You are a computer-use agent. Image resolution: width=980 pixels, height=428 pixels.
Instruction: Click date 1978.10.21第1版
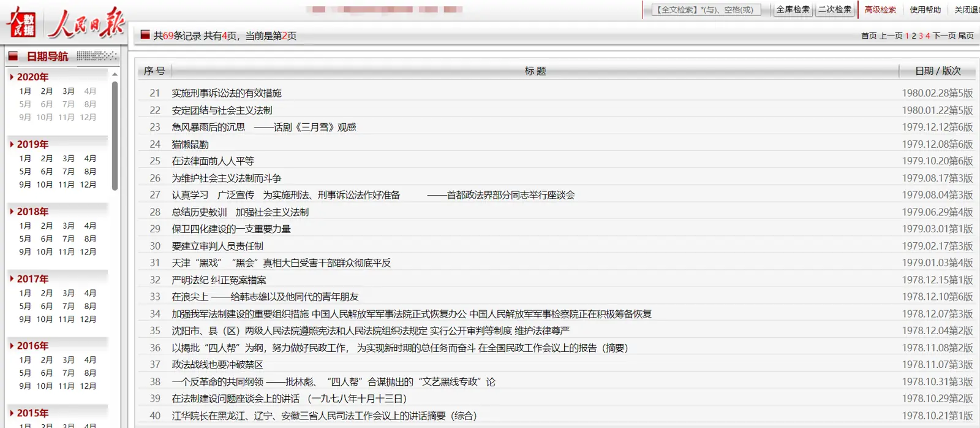click(937, 416)
